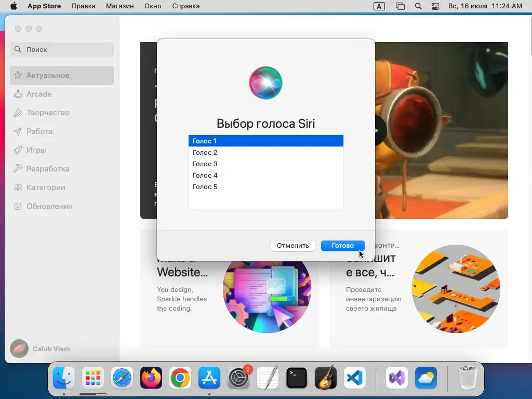The width and height of the screenshot is (532, 399).
Task: Open Calub Viem account profile
Action: [x=40, y=349]
